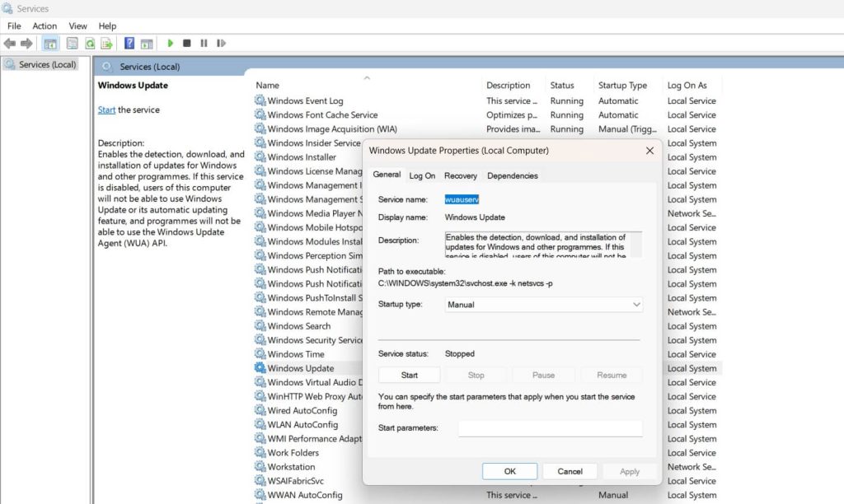Screen dimensions: 844x504
Task: Click the gear icon beside Windows Time
Action: coord(260,353)
